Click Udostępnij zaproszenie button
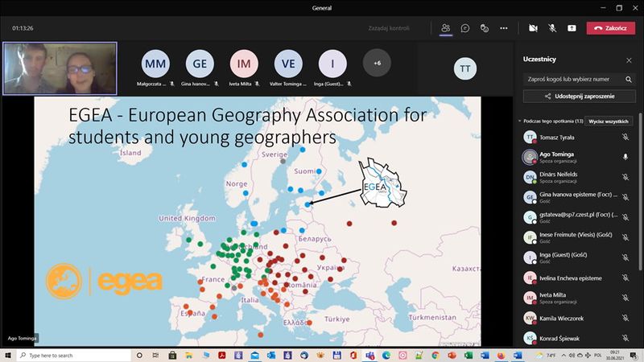 pyautogui.click(x=579, y=96)
